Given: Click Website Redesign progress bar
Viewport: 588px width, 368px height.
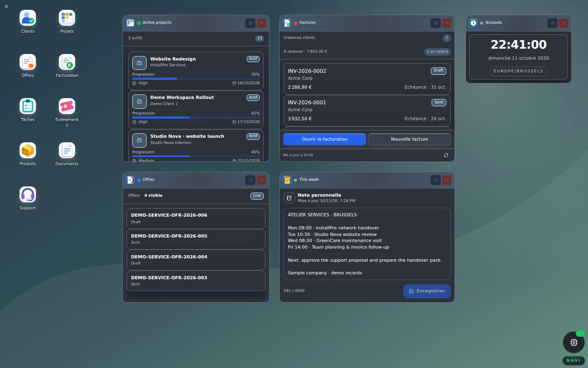Looking at the screenshot, I should 196,79.
